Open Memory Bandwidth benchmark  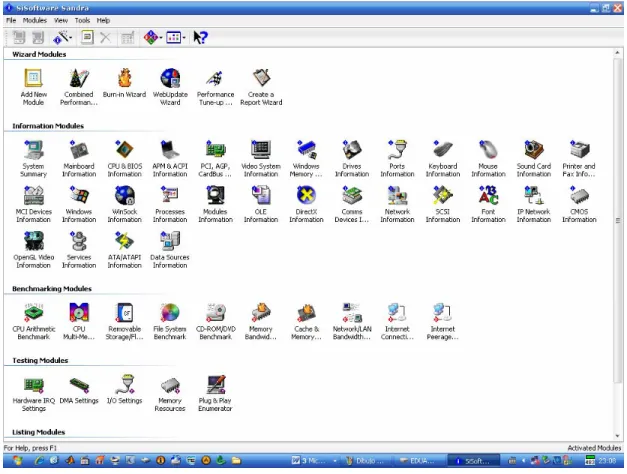261,321
